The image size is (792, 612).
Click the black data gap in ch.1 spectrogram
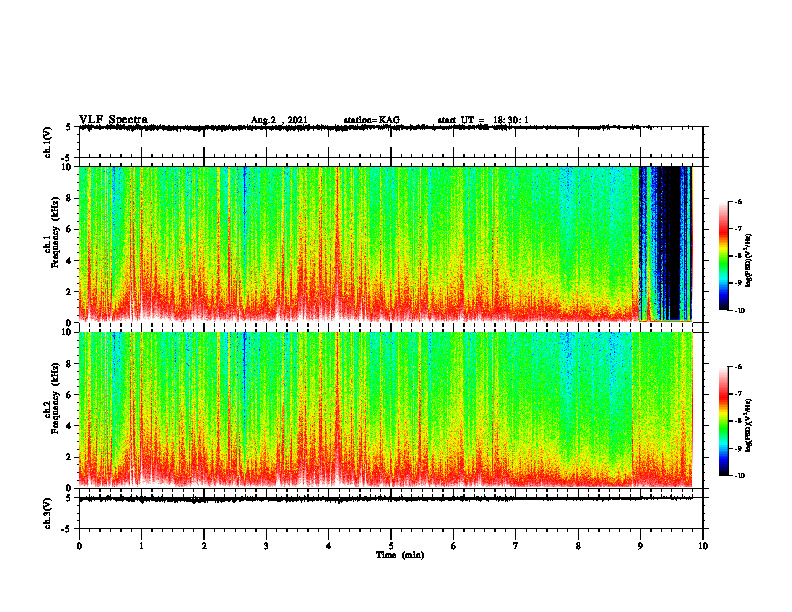point(672,242)
